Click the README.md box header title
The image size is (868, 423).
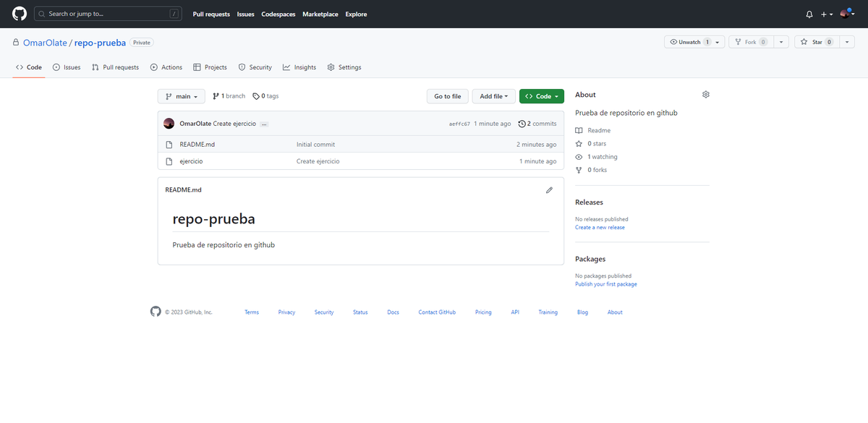coord(183,190)
